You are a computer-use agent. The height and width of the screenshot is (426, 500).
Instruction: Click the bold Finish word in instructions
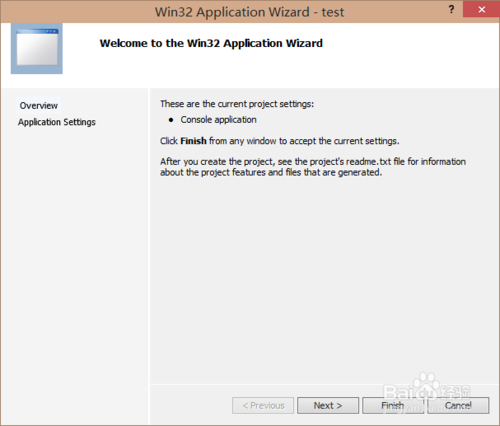pyautogui.click(x=193, y=141)
